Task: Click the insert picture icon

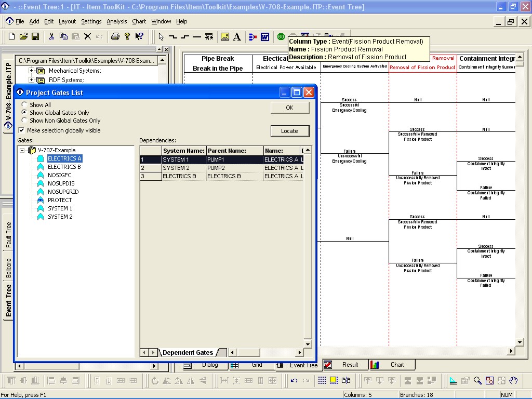Action: click(224, 37)
